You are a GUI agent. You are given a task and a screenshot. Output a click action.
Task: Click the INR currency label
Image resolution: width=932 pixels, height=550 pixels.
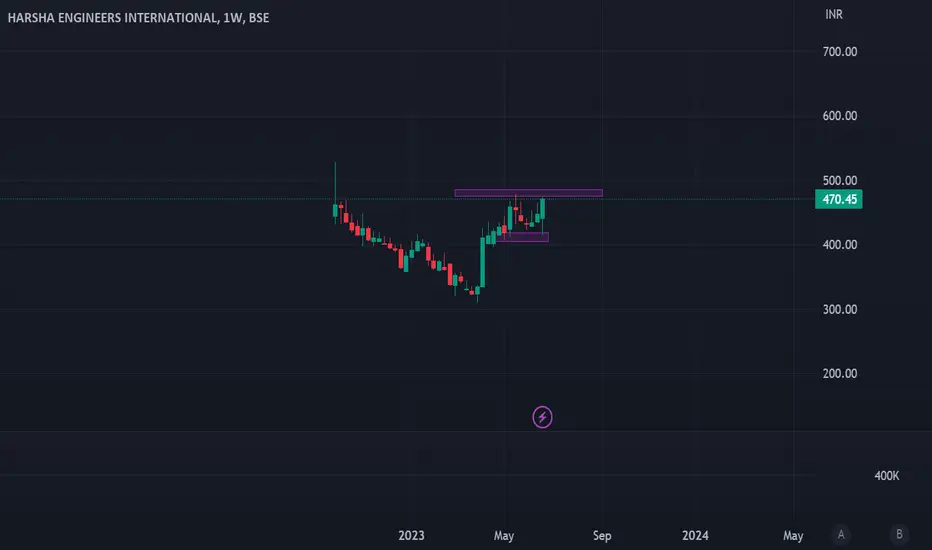(x=833, y=14)
